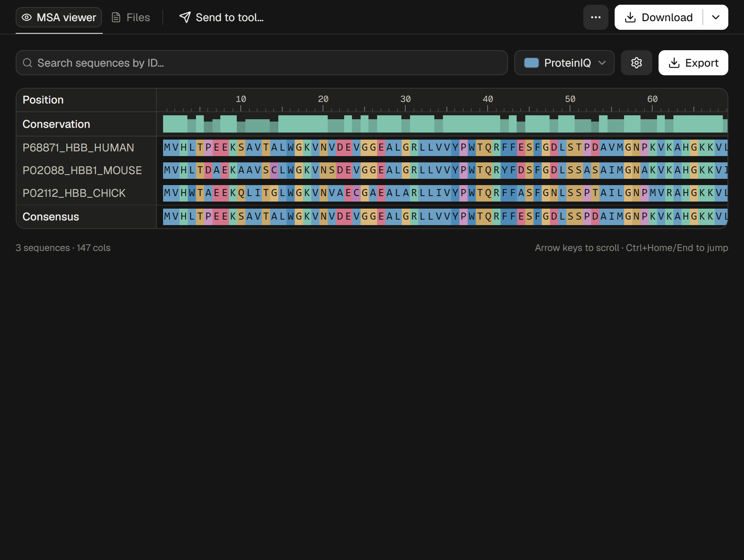The height and width of the screenshot is (560, 744).
Task: Click the conservation bar at position 1
Action: coord(167,124)
